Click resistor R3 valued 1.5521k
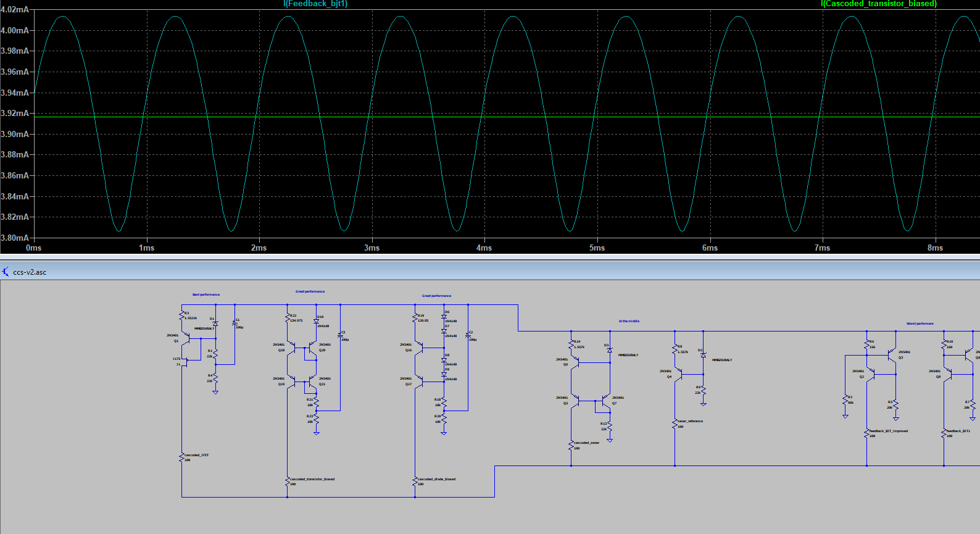The image size is (980, 534). click(x=182, y=315)
